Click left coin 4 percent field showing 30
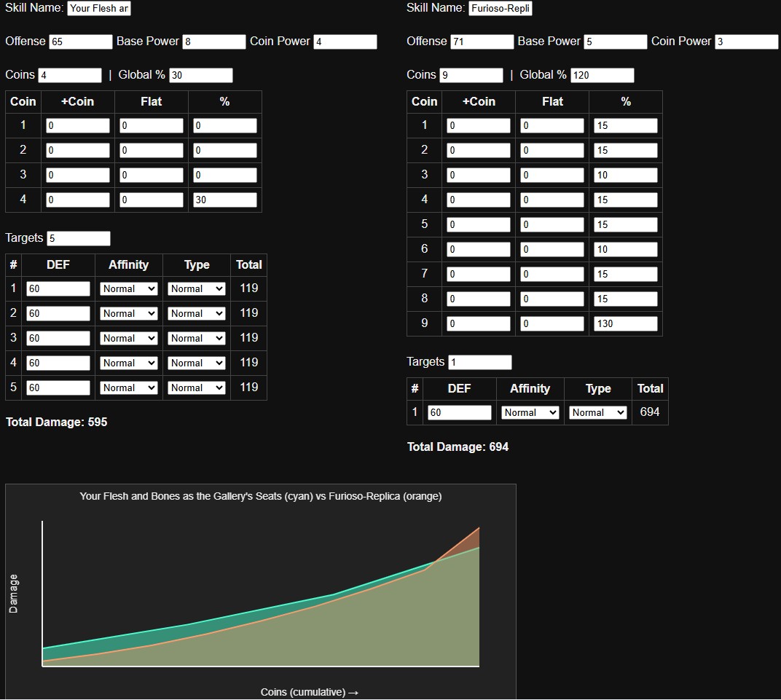The height and width of the screenshot is (700, 781). [x=225, y=200]
